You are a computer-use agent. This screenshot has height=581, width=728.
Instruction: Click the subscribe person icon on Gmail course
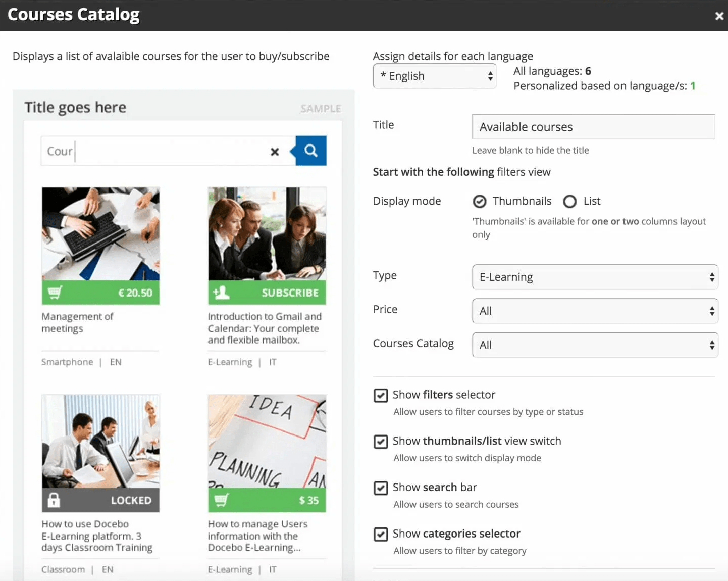pyautogui.click(x=221, y=293)
